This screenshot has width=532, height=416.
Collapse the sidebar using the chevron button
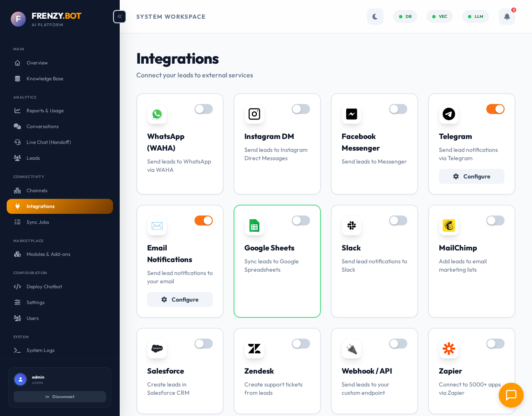119,17
